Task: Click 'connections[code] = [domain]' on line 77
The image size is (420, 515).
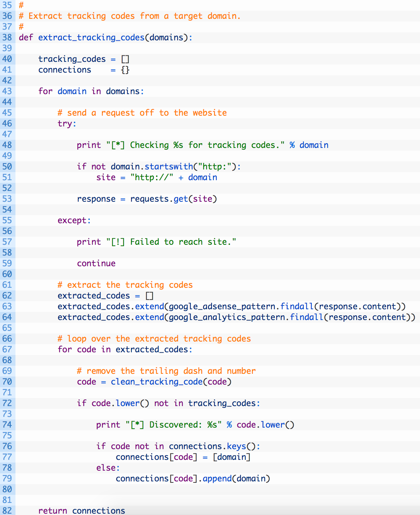Action: 183,457
